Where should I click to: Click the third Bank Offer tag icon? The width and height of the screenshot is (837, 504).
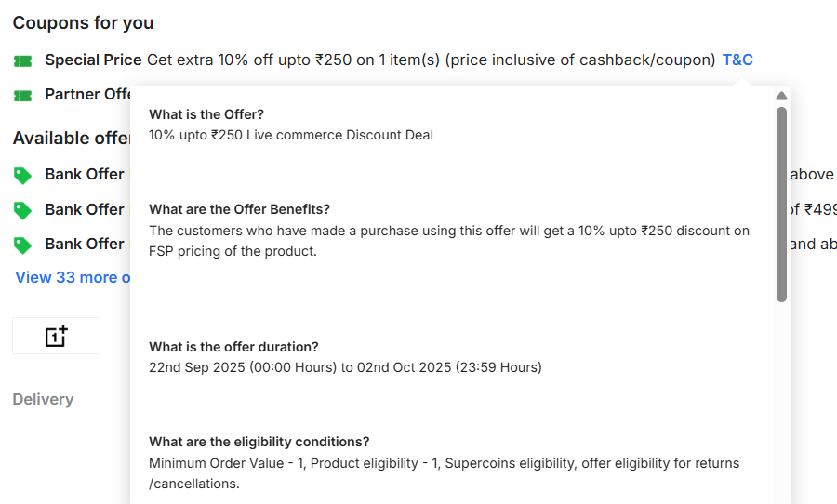pos(22,245)
